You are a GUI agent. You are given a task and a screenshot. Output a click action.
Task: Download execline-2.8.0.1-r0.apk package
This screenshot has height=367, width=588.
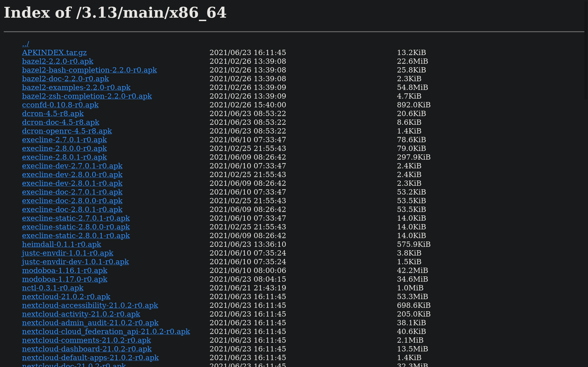click(64, 157)
